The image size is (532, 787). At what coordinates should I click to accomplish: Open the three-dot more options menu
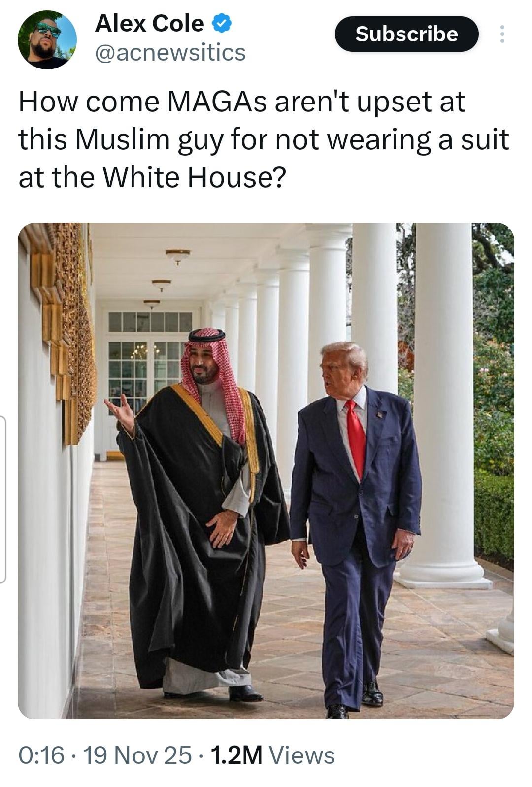502,34
